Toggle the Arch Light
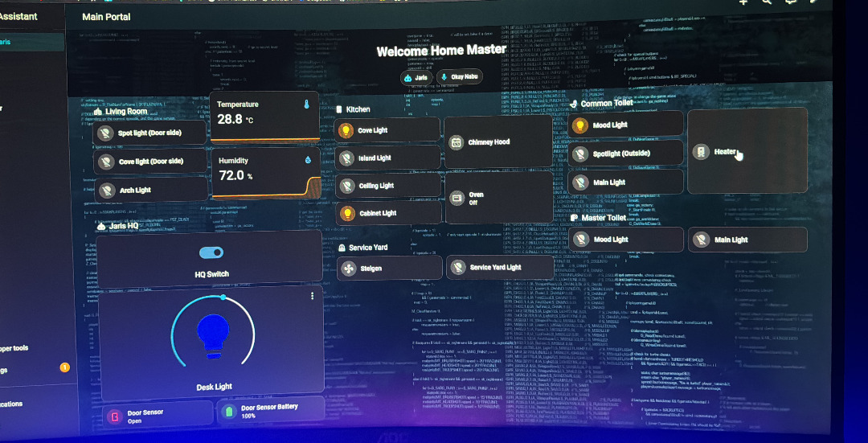 (150, 191)
